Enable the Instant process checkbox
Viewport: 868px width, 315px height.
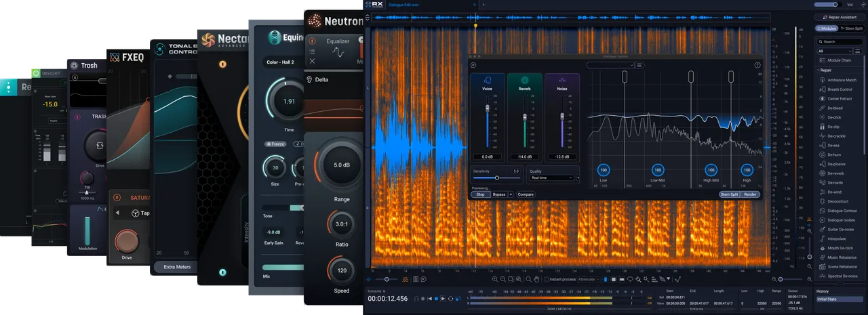click(547, 279)
